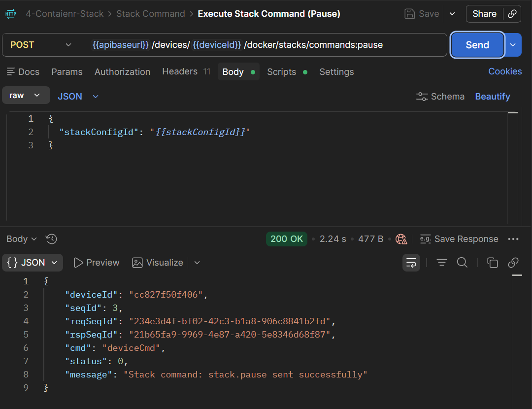532x409 pixels.
Task: Switch to the Params tab
Action: tap(67, 71)
